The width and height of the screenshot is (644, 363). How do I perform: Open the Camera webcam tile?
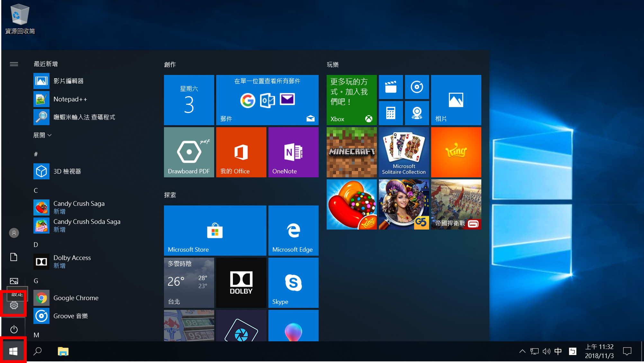tap(416, 113)
